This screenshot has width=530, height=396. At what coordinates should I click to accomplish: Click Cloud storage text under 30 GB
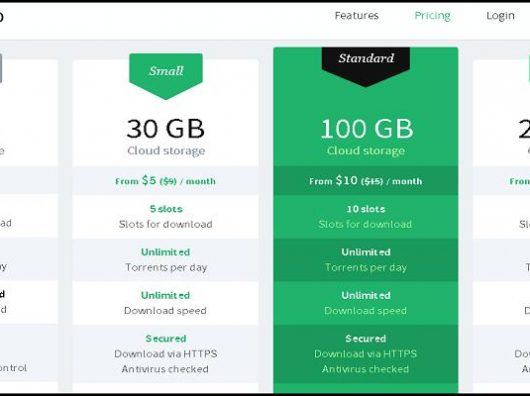(166, 151)
